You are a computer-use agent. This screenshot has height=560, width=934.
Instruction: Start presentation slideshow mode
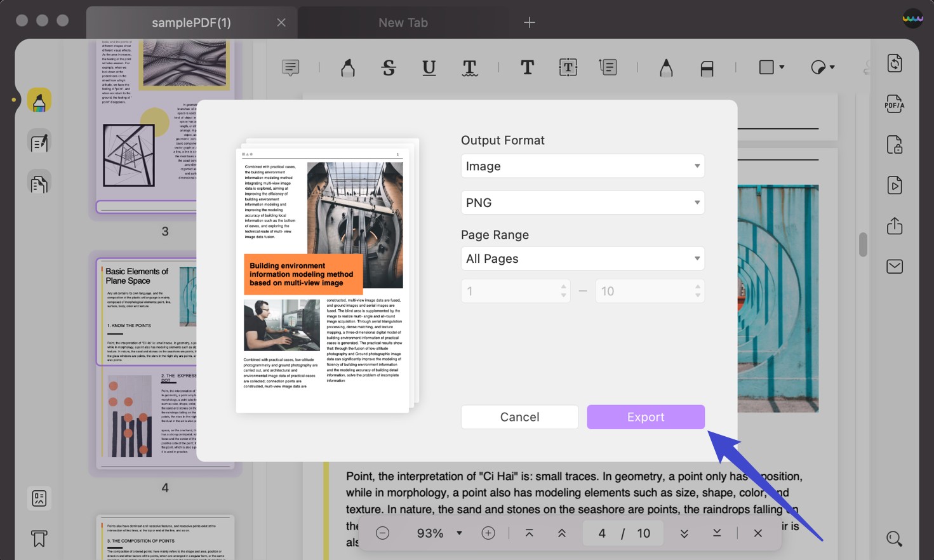pyautogui.click(x=894, y=185)
